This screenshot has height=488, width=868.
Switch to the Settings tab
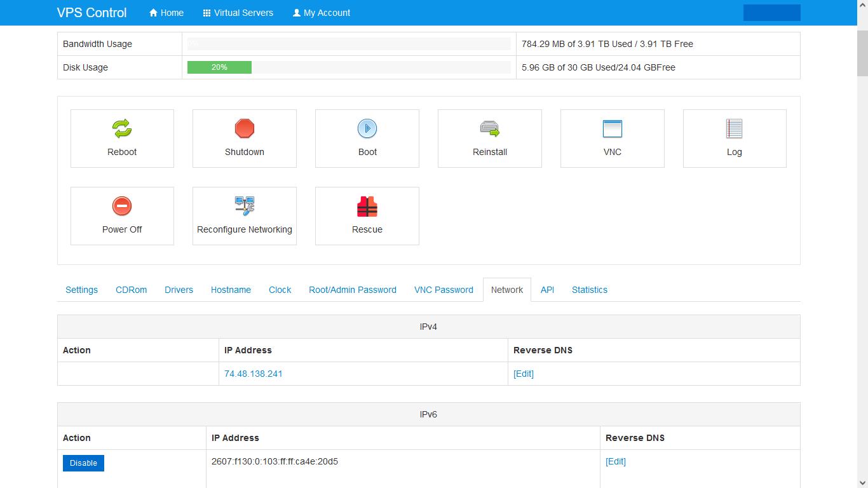coord(81,290)
